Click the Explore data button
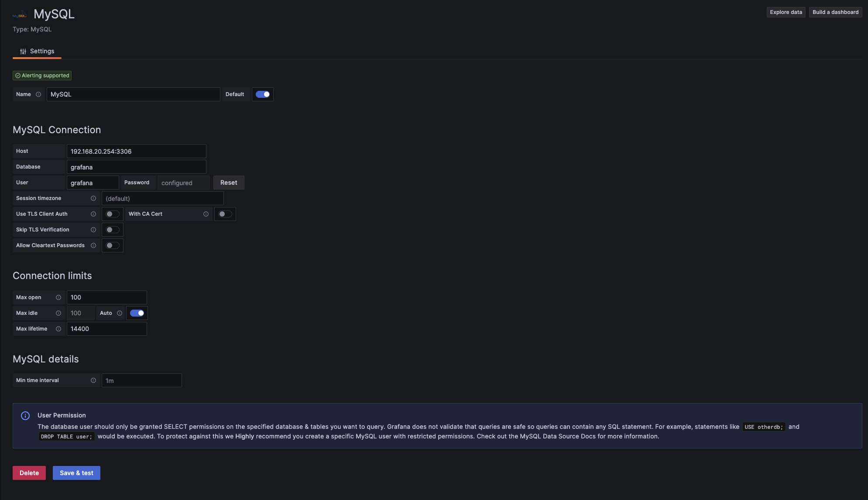 [x=786, y=12]
